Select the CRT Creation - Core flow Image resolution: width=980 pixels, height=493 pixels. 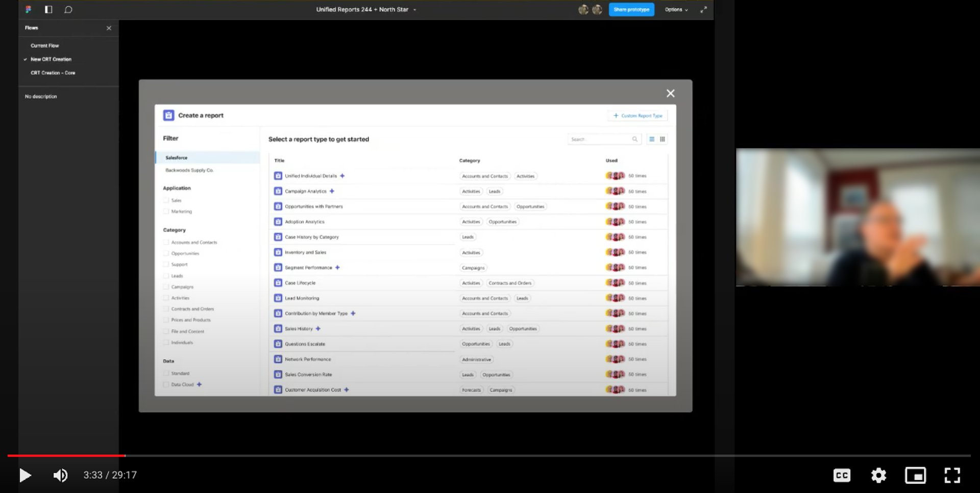(53, 73)
